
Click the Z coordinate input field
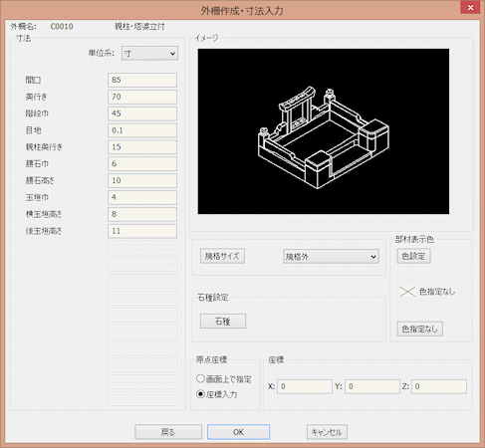point(439,386)
